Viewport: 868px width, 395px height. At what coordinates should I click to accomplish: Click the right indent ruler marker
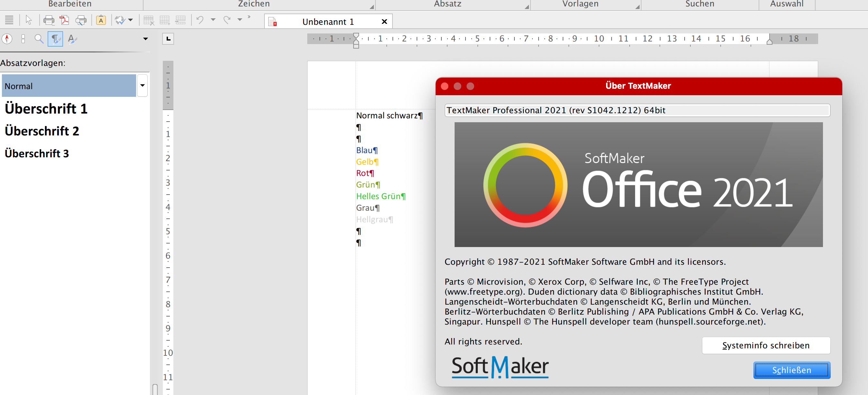769,42
